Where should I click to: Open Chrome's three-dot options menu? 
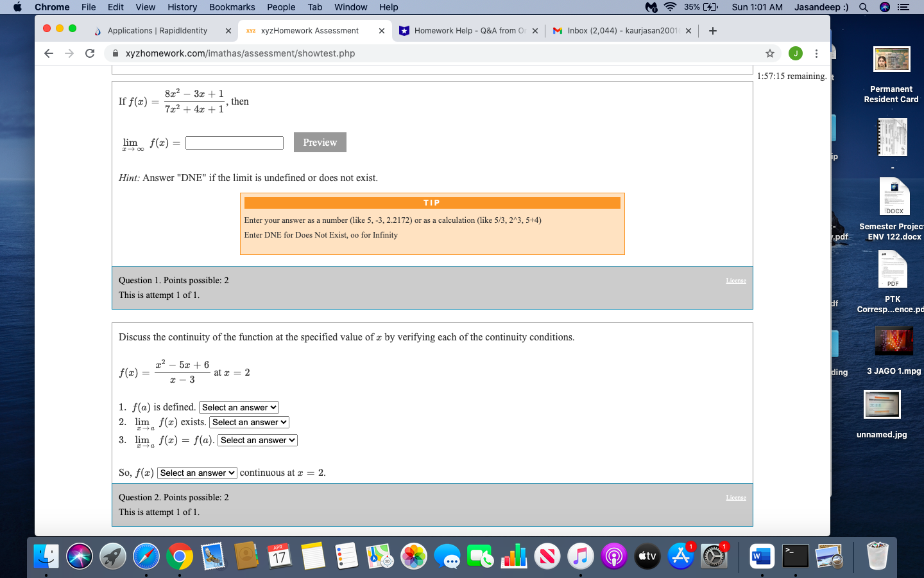pos(816,54)
